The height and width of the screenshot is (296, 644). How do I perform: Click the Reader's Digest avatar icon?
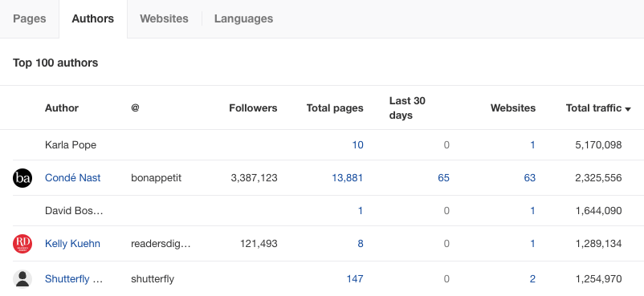pos(22,243)
